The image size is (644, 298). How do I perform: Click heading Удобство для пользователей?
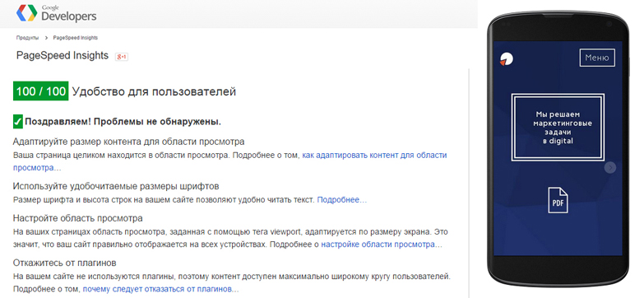pyautogui.click(x=154, y=91)
